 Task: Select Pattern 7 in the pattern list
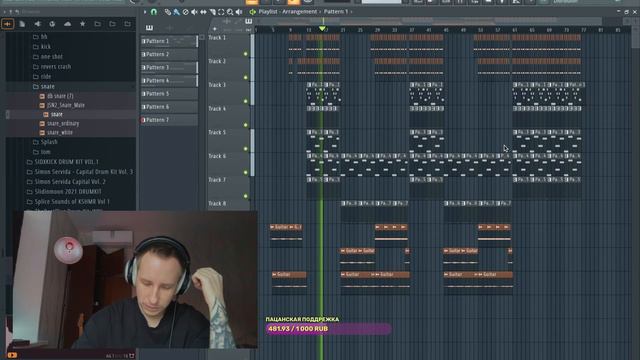tap(169, 120)
